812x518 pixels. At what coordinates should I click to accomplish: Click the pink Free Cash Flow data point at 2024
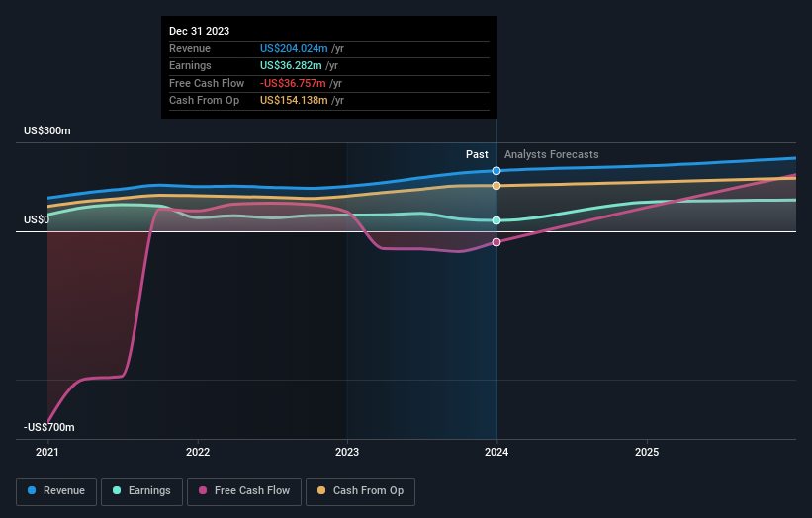coord(496,242)
